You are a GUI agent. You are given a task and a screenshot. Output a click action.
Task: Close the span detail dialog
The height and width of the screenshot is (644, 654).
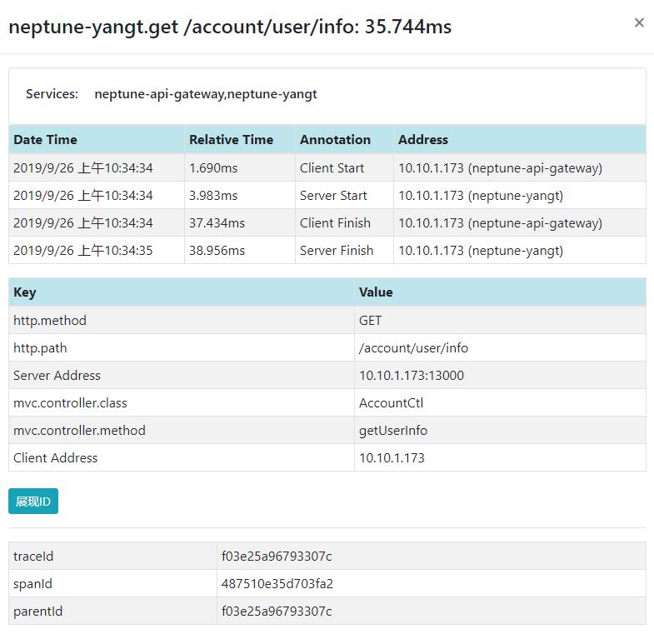tap(639, 23)
